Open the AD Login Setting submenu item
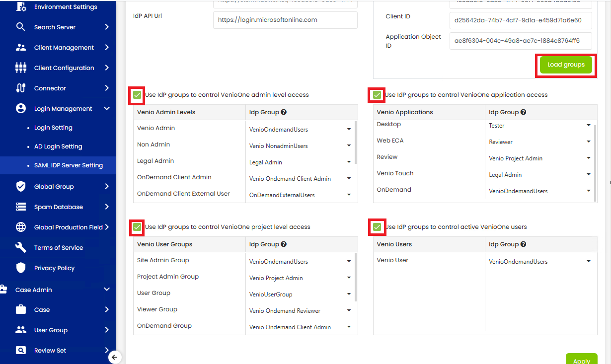The image size is (611, 364). click(58, 146)
